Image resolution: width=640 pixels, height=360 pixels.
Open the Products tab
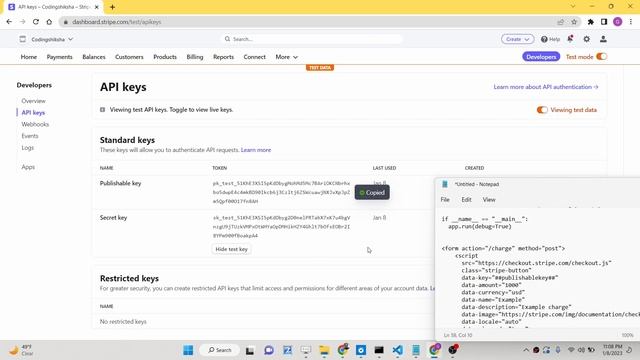point(165,57)
